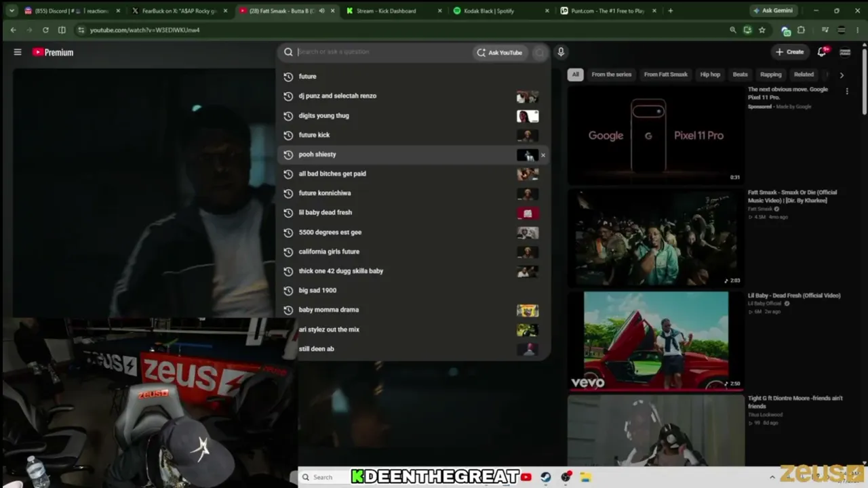Open File Explorer from the taskbar
This screenshot has height=488, width=868.
(x=586, y=477)
